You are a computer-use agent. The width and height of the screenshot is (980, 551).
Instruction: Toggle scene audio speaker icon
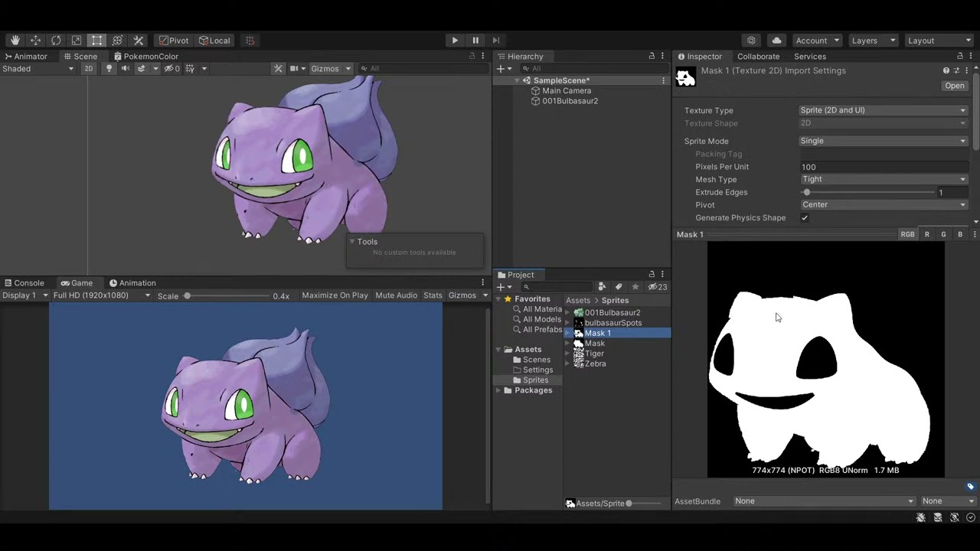click(125, 69)
